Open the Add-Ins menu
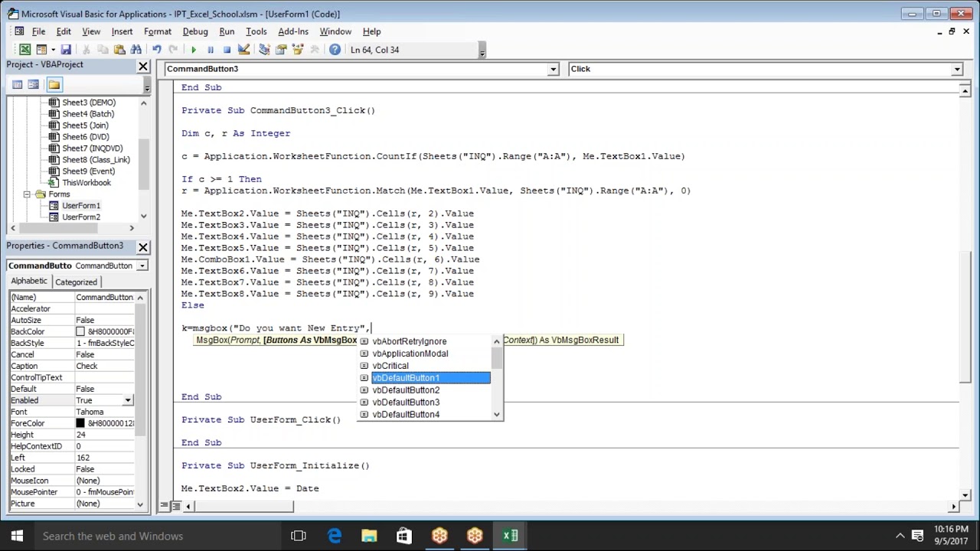The height and width of the screenshot is (551, 980). 293,31
